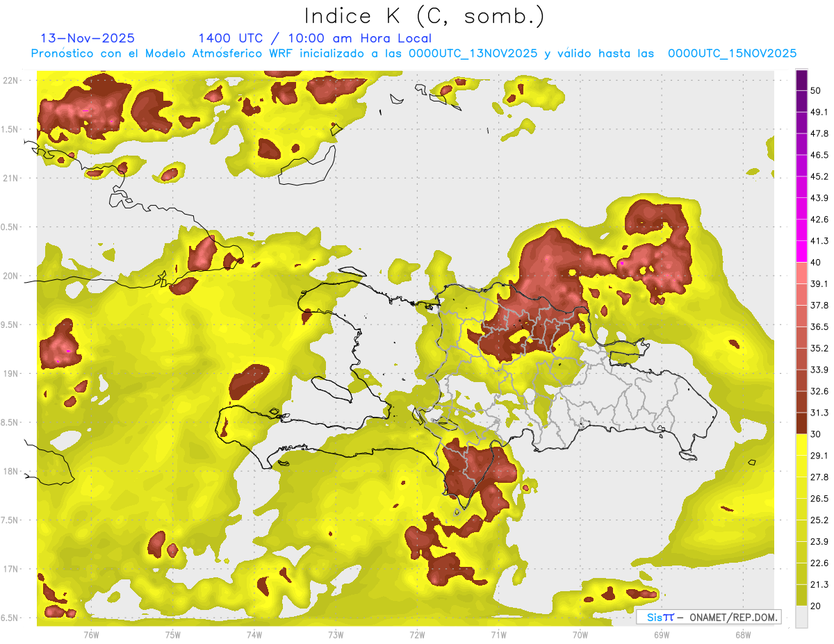Click the 'ONAMET/REP.DOM.' credit label
The height and width of the screenshot is (644, 834).
coord(733,617)
